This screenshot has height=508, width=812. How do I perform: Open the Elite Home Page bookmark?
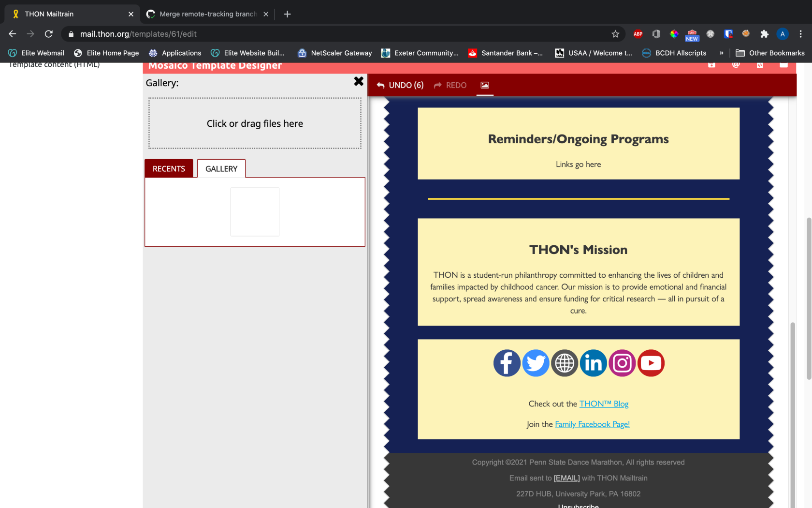[x=106, y=53]
